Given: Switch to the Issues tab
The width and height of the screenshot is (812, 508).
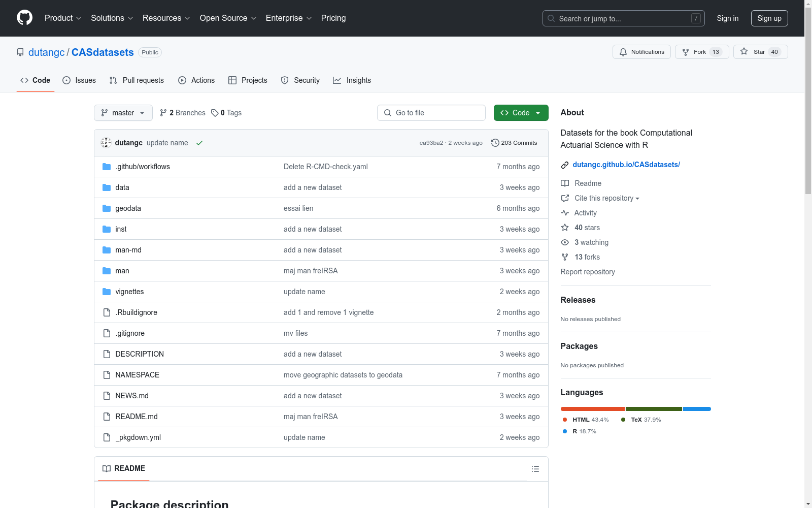Looking at the screenshot, I should (x=79, y=80).
